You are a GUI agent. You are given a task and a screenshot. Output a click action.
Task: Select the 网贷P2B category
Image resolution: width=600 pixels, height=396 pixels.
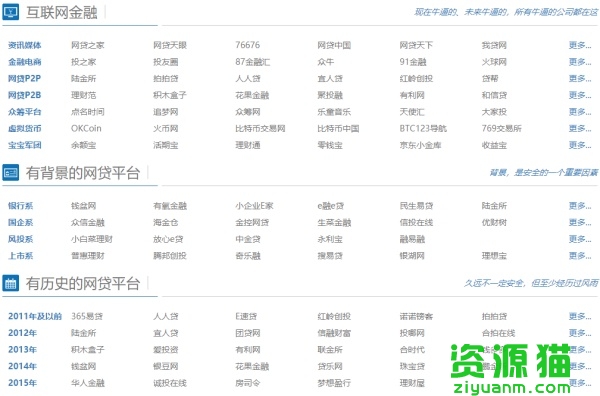[x=24, y=95]
